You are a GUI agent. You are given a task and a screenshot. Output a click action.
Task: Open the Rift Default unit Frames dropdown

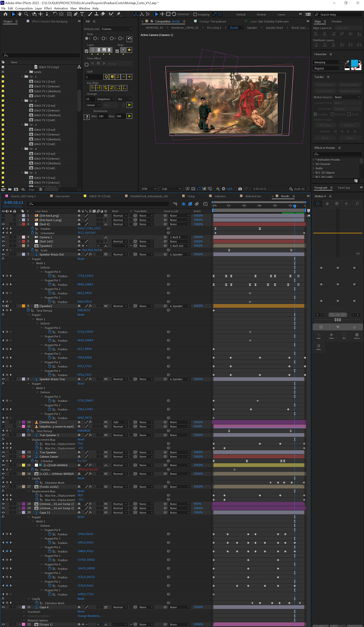click(x=117, y=29)
